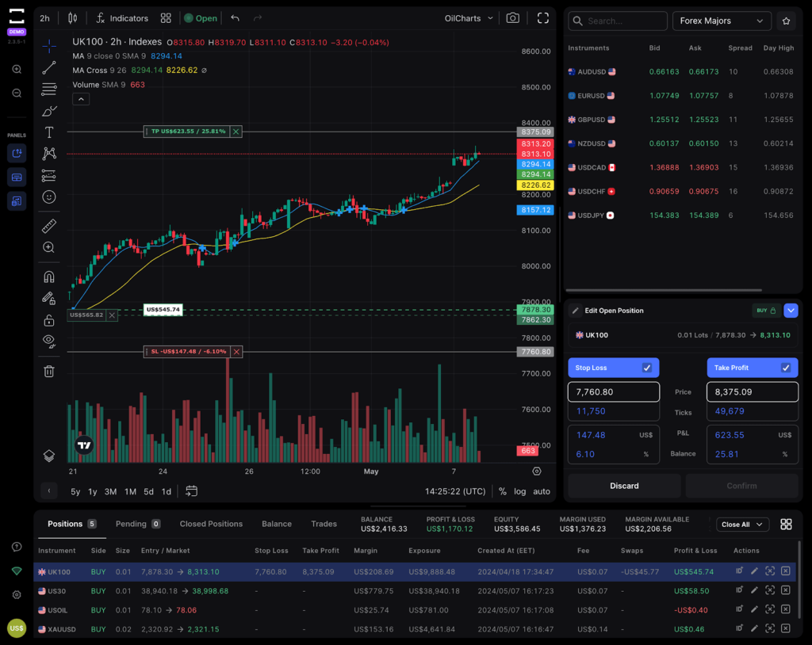Take a chart snapshot with camera icon

pos(513,18)
